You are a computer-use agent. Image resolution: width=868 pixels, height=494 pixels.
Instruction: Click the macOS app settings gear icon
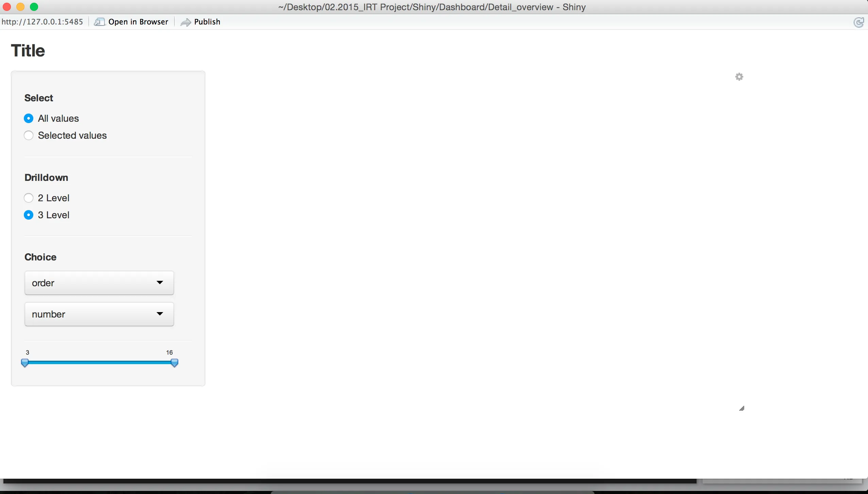[x=739, y=76]
